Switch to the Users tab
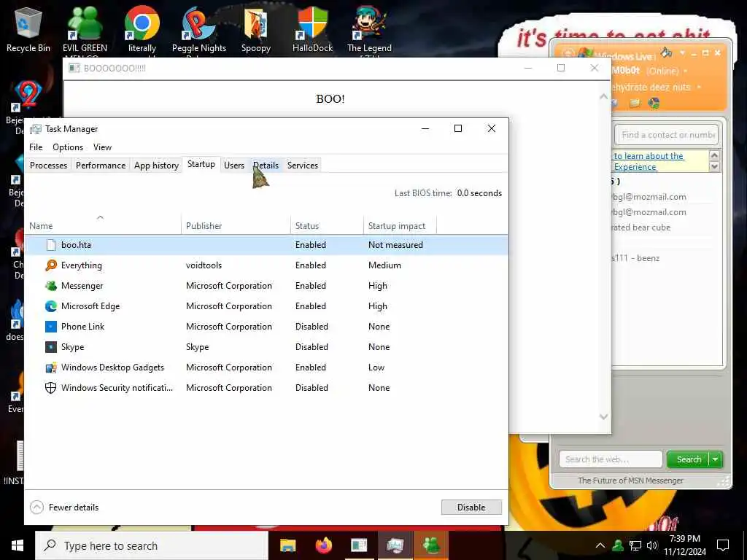 pos(234,166)
